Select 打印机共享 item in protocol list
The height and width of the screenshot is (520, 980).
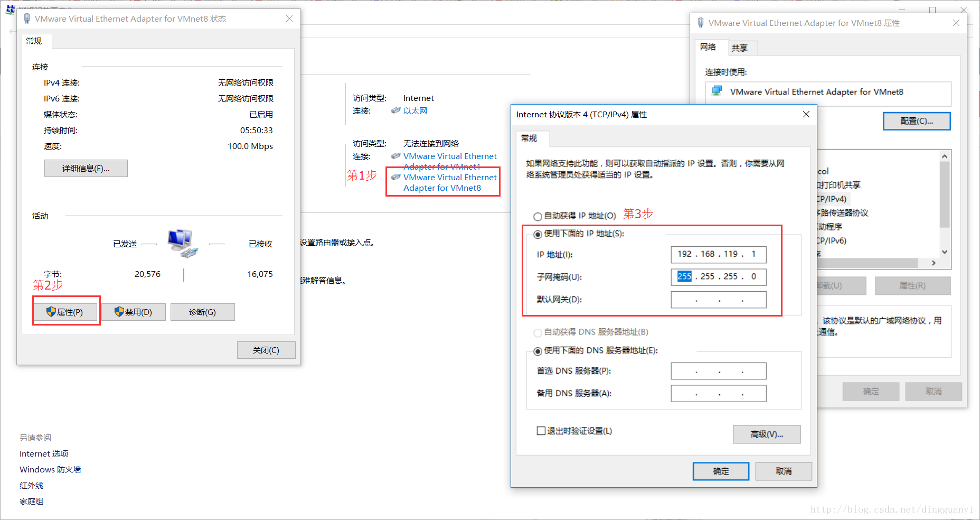click(838, 185)
